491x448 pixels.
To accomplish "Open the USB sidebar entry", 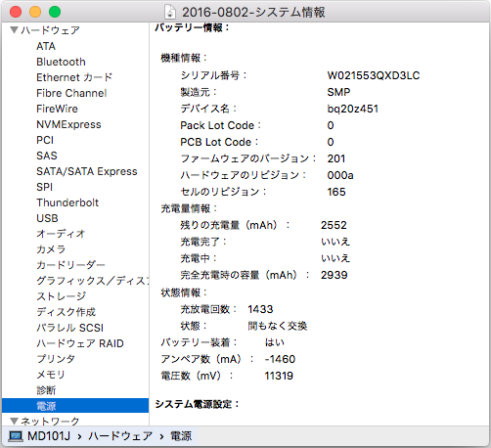I will (47, 218).
